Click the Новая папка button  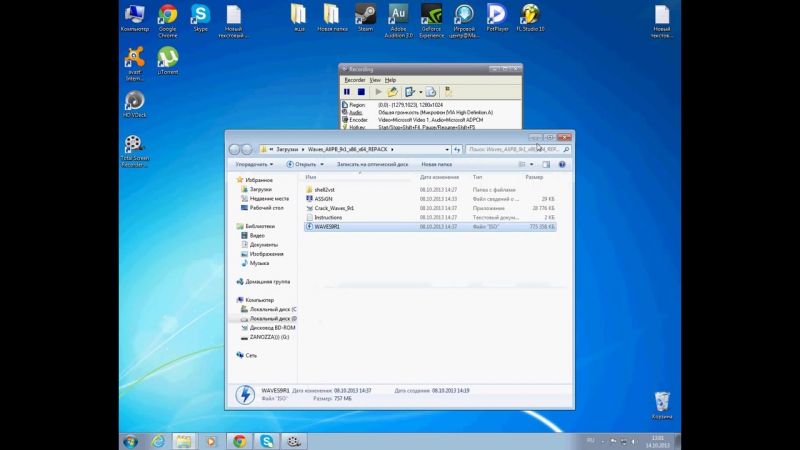437,164
